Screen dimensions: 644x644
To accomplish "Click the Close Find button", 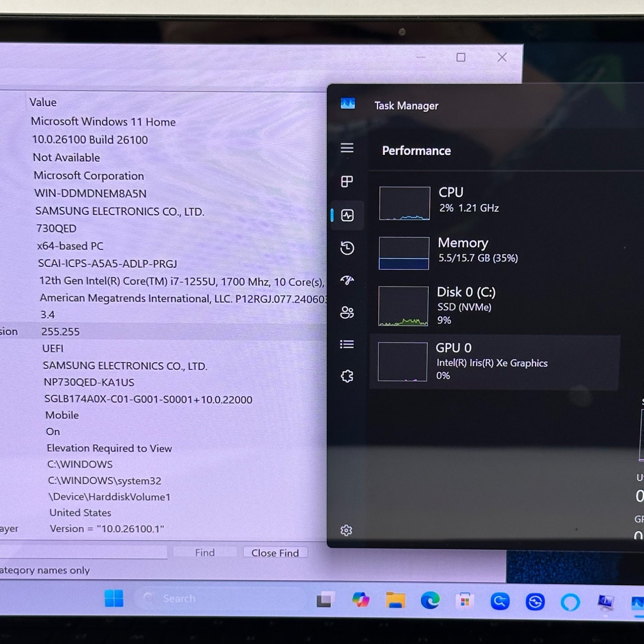I will pos(275,553).
